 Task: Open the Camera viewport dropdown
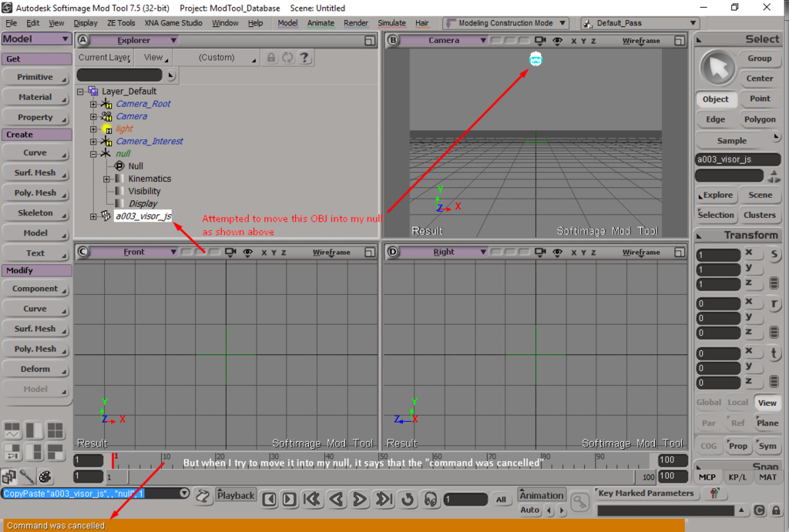click(443, 40)
